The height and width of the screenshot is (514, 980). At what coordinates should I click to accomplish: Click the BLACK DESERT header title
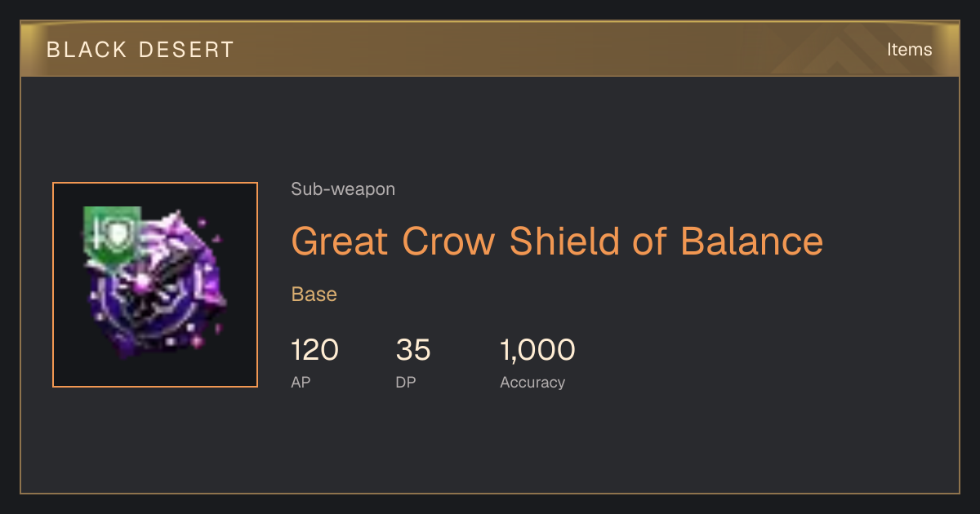140,50
